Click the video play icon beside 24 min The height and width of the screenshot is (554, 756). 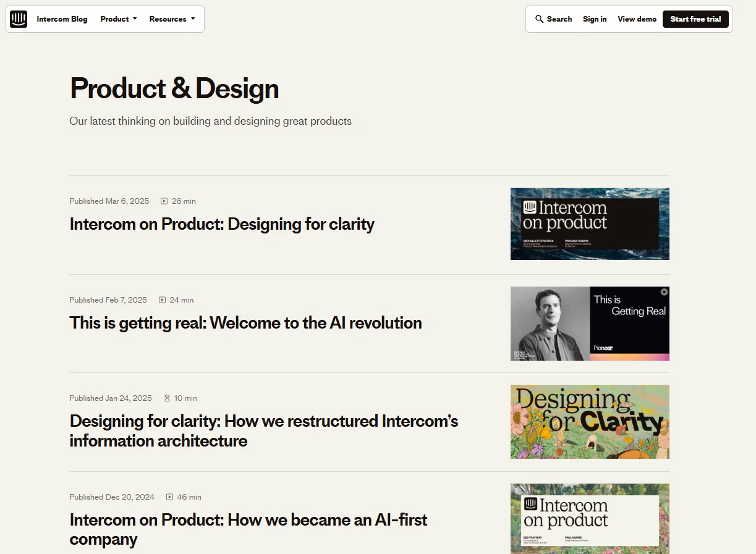[x=161, y=300]
